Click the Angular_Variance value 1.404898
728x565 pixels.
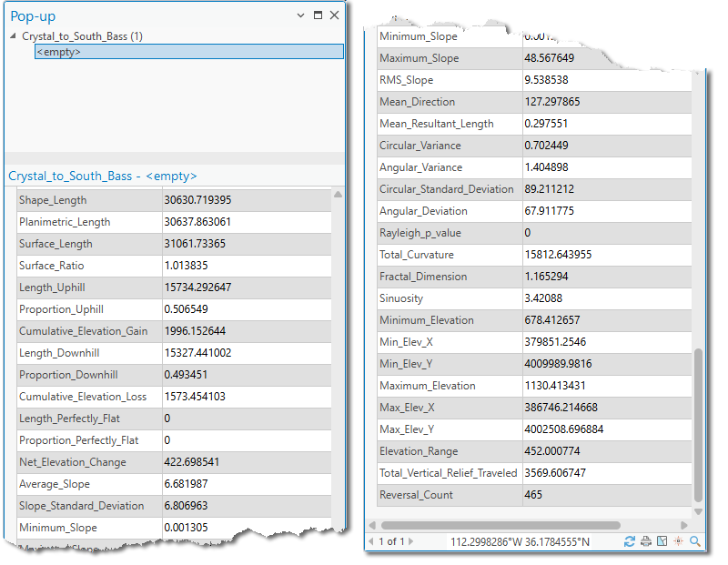pos(546,167)
